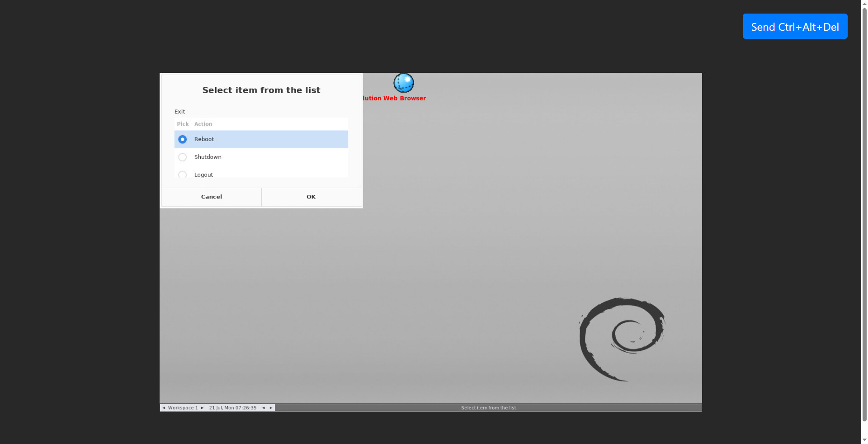Click the Debian swirl logo on the desktop
The height and width of the screenshot is (444, 868).
[622, 339]
